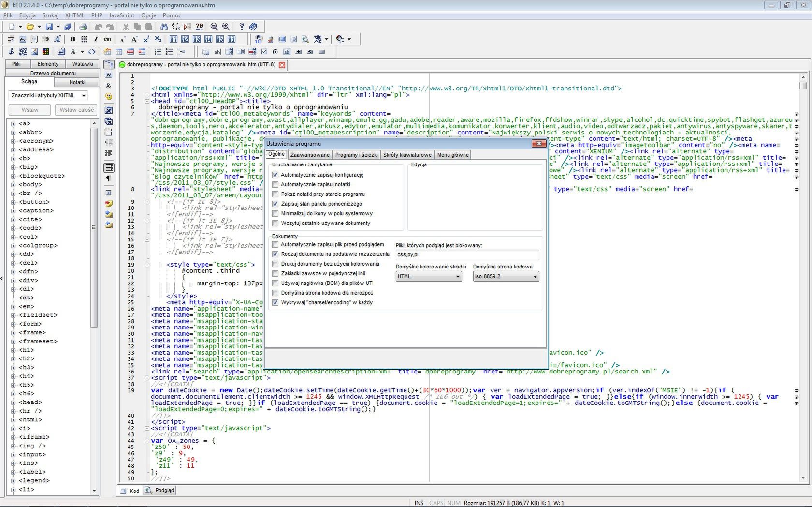Open Domyślna strona kodowa iso-8859-2 dropdown
The image size is (812, 507).
pyautogui.click(x=506, y=277)
